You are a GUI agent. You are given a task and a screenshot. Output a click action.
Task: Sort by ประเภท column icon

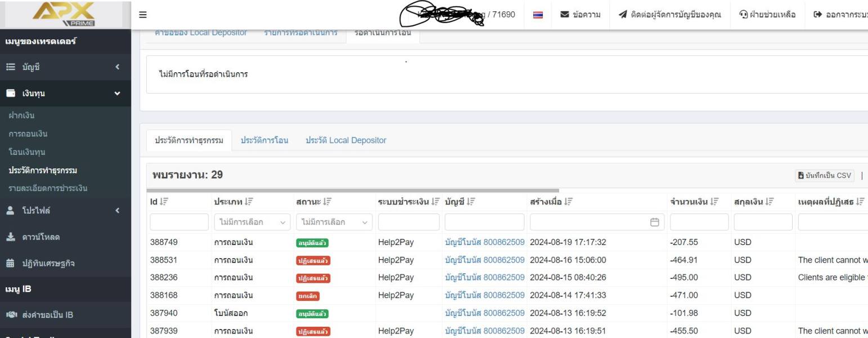coord(249,202)
